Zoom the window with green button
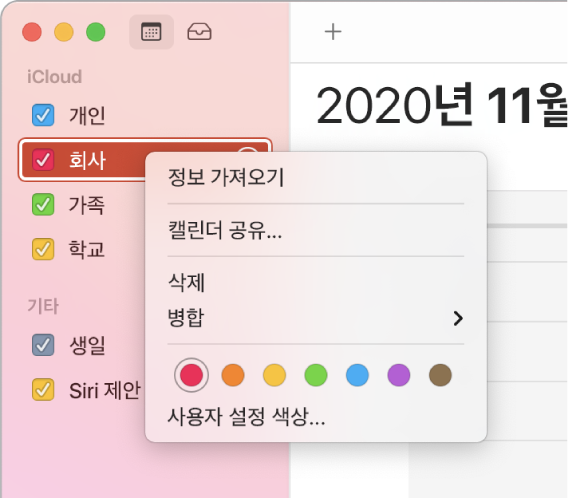This screenshot has height=500, width=569. 96,32
